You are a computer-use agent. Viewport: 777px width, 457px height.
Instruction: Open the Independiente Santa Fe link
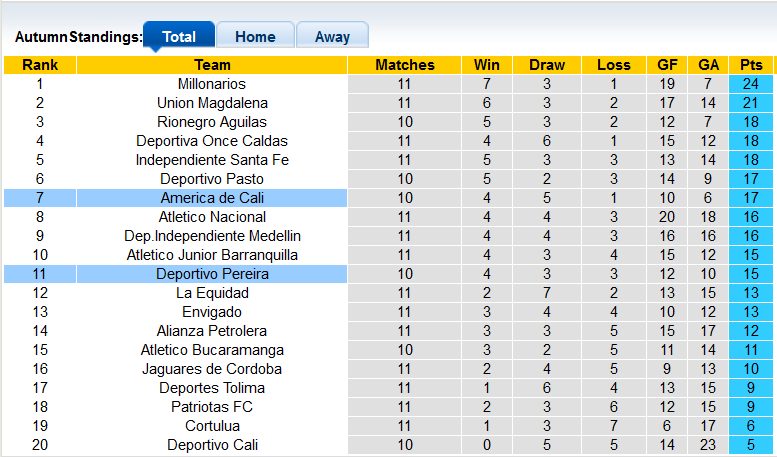pyautogui.click(x=212, y=160)
